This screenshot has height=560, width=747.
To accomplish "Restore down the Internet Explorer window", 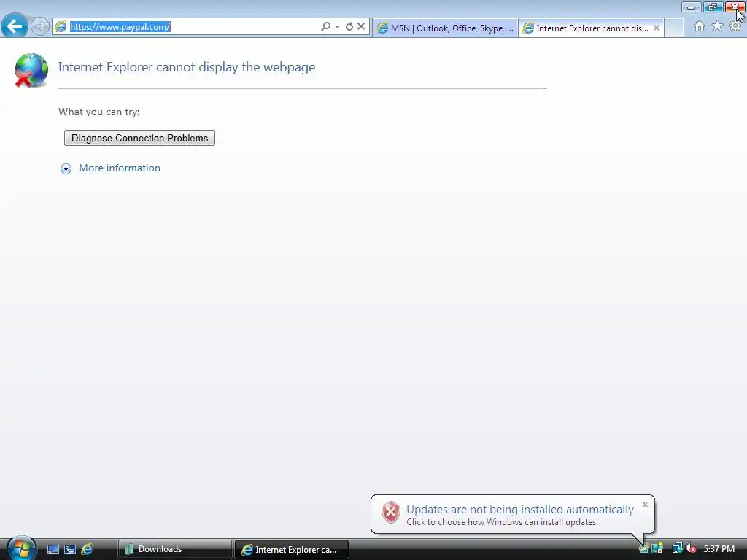I will [713, 7].
